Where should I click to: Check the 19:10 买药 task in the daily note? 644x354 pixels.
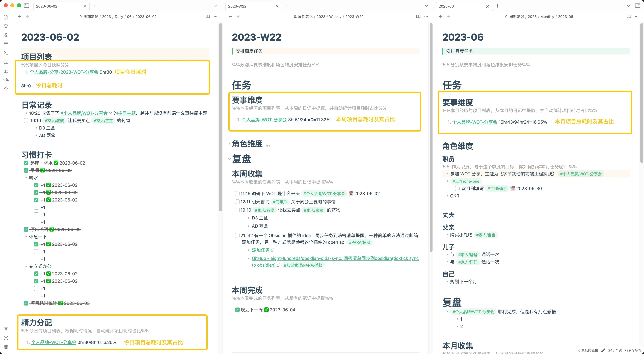tap(26, 121)
